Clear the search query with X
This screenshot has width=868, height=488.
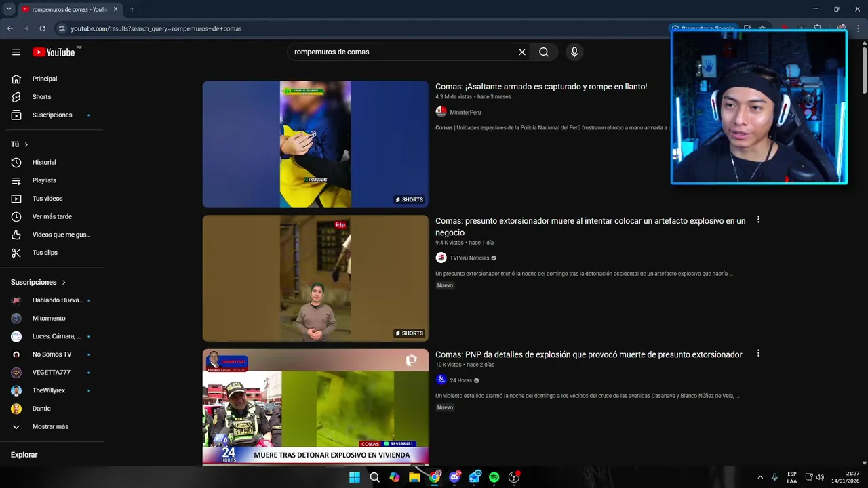(x=522, y=52)
